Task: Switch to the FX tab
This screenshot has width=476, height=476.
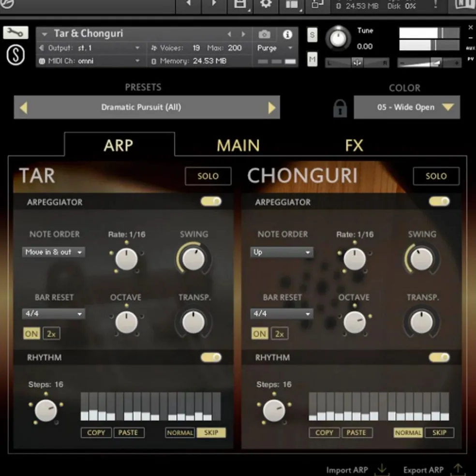Action: coord(354,146)
